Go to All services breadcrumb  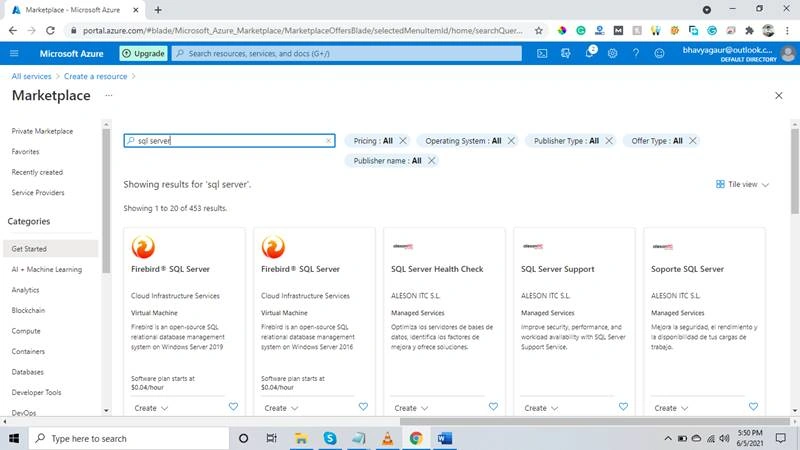tap(32, 76)
